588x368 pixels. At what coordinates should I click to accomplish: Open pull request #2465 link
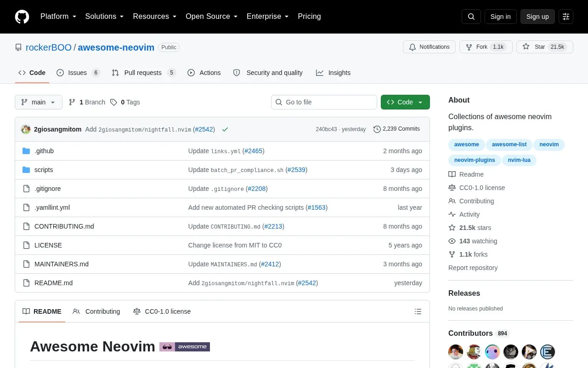[254, 151]
